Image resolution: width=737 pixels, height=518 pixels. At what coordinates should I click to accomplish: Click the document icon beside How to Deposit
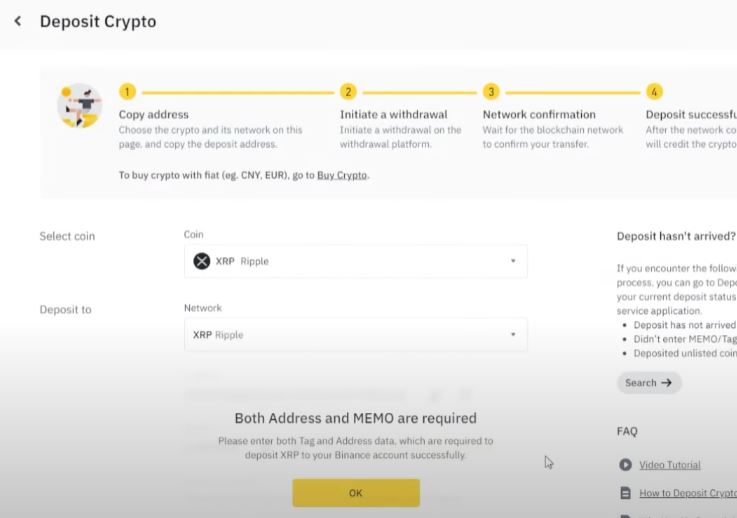[x=626, y=493]
